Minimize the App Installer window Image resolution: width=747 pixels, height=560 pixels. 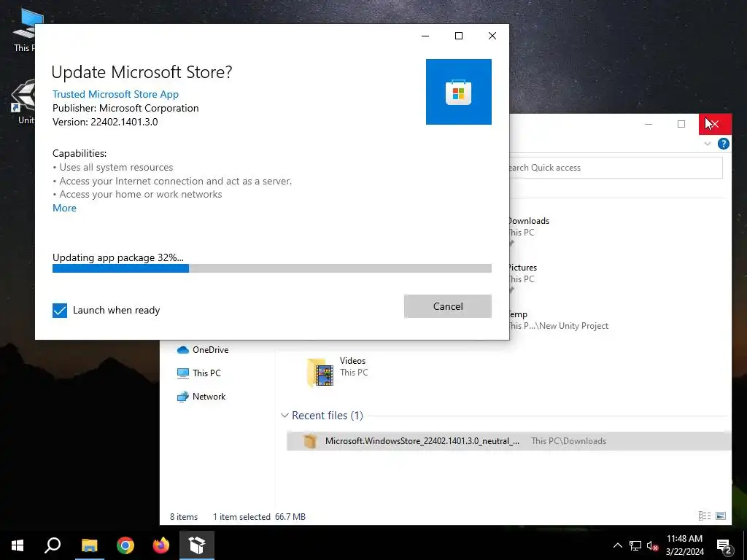(425, 36)
